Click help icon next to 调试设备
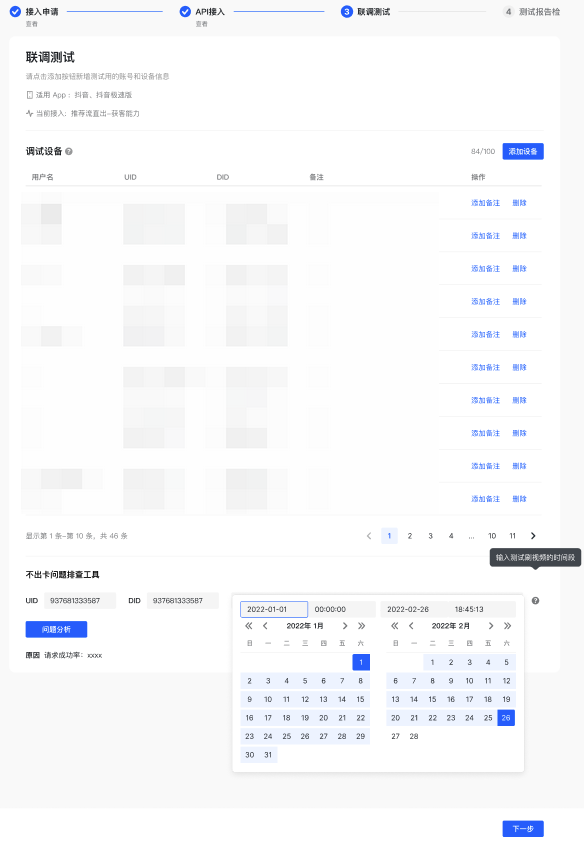Image resolution: width=584 pixels, height=844 pixels. tap(69, 152)
